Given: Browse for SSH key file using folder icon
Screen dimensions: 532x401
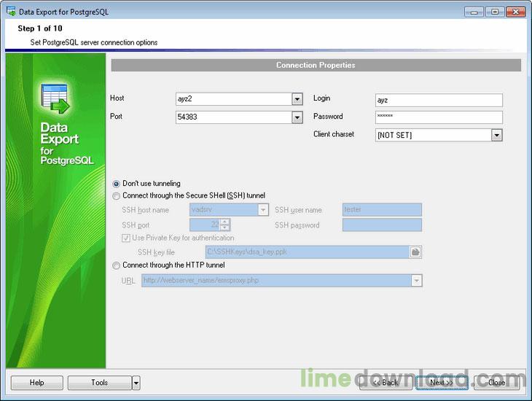Looking at the screenshot, I should pos(415,252).
